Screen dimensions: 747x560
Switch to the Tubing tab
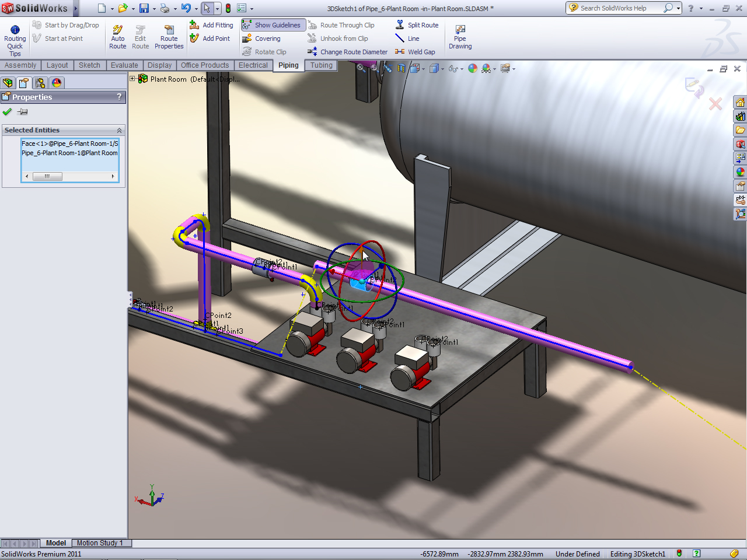[320, 65]
